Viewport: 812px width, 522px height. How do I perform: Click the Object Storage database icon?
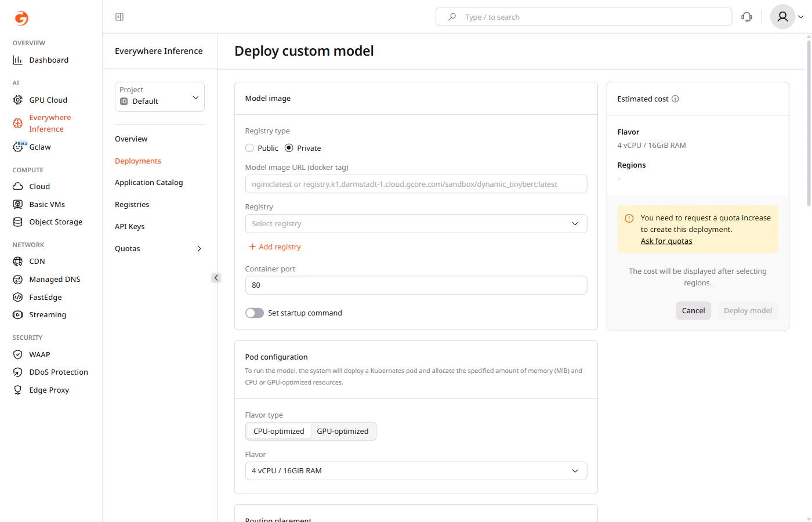point(18,222)
